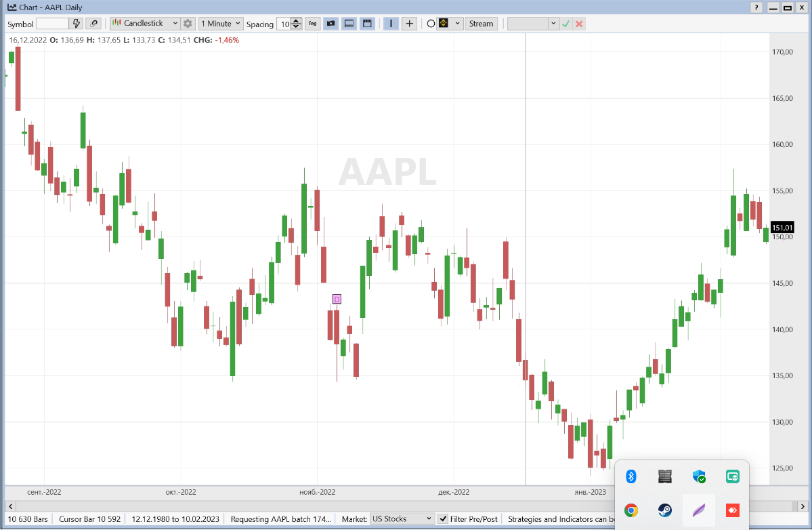Toggle the vertical cursor line button
The width and height of the screenshot is (812, 530).
pos(391,23)
